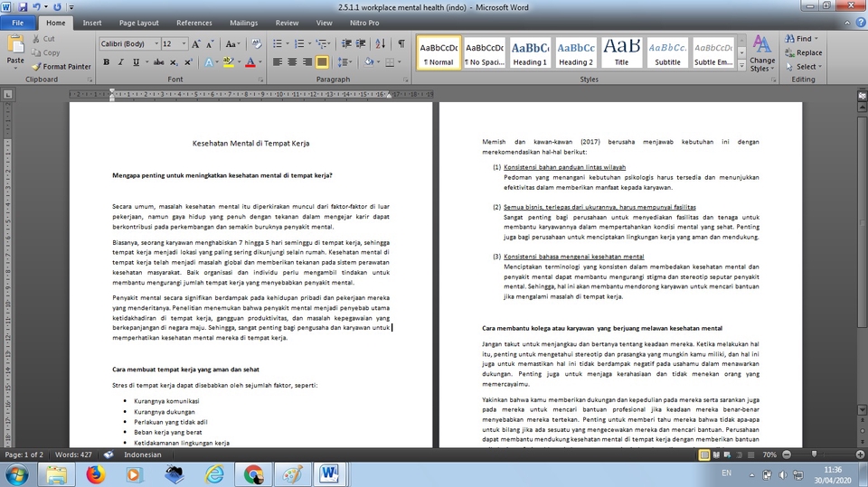Click the Select button in Editing
The width and height of the screenshot is (868, 487).
coord(803,67)
